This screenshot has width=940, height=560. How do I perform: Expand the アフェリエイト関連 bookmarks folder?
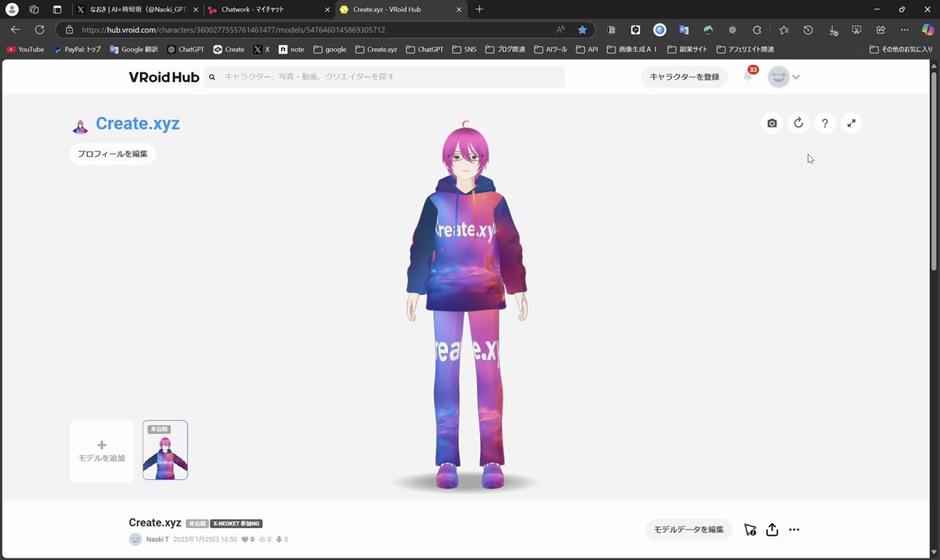pyautogui.click(x=745, y=49)
